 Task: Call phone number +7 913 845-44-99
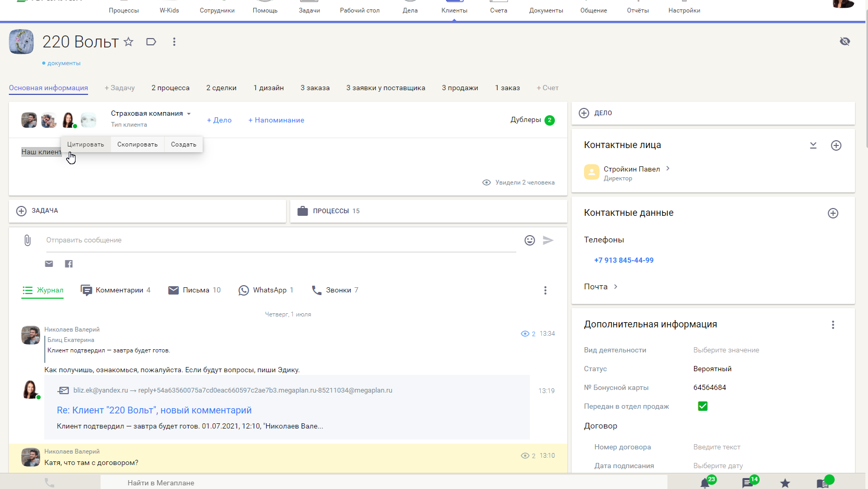pos(624,260)
